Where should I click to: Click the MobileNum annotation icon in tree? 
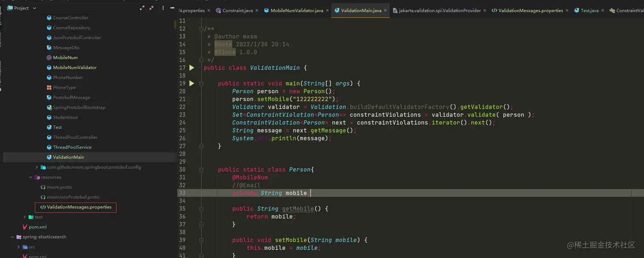pos(49,57)
